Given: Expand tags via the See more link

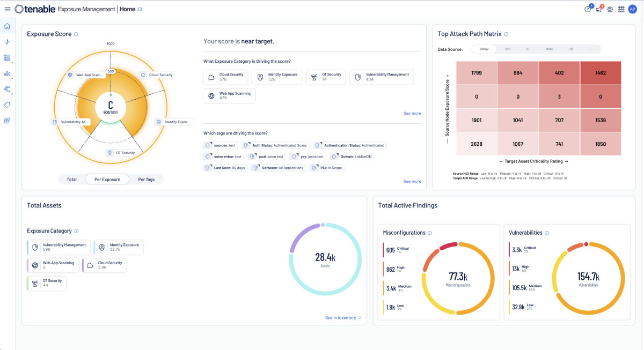Looking at the screenshot, I should [x=412, y=181].
